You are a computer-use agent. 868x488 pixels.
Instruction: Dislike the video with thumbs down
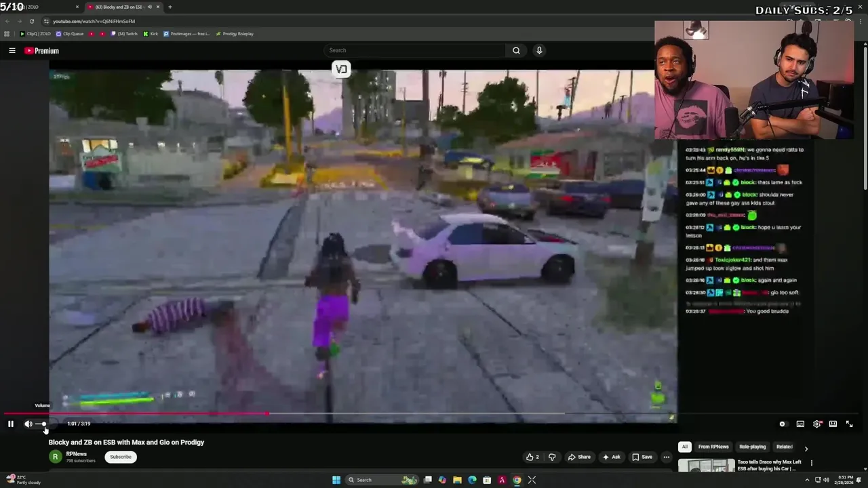click(552, 457)
